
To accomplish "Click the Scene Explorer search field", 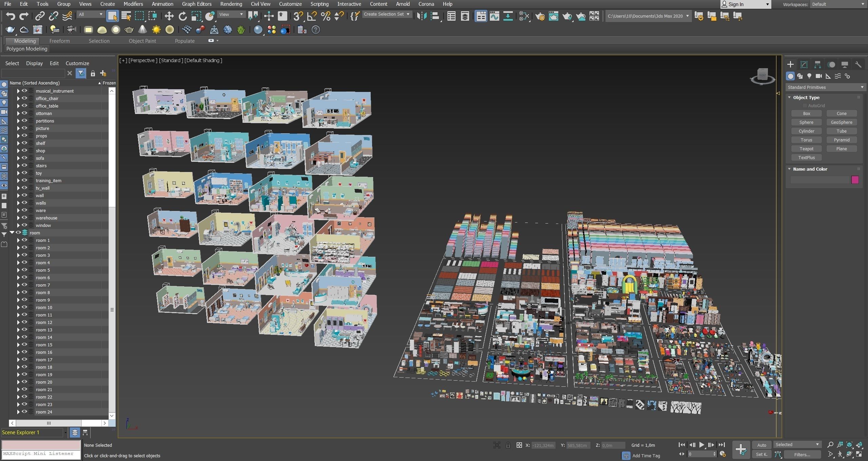I will click(x=33, y=73).
